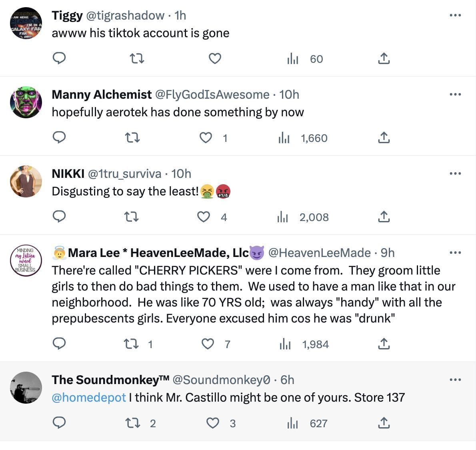476x450 pixels.
Task: Share Manny Alchemist's tweet
Action: click(x=384, y=138)
